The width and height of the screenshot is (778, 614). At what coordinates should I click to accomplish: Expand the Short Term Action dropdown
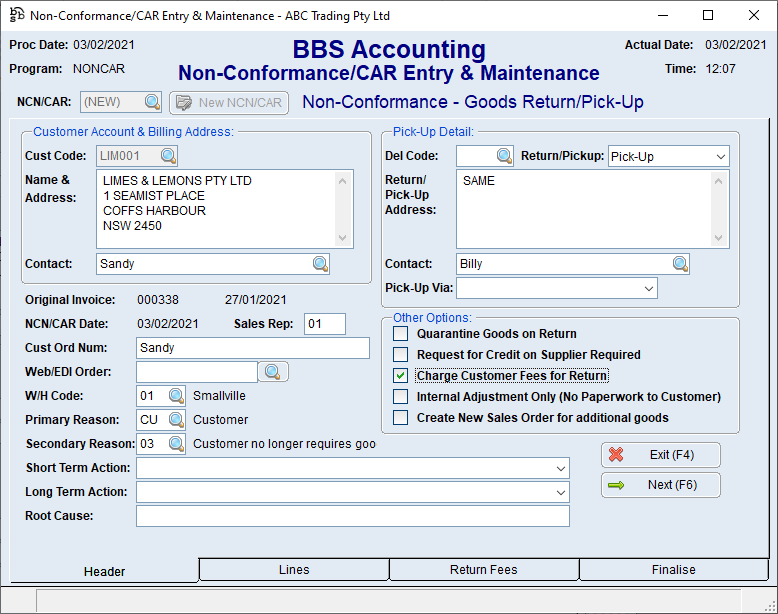click(x=560, y=468)
